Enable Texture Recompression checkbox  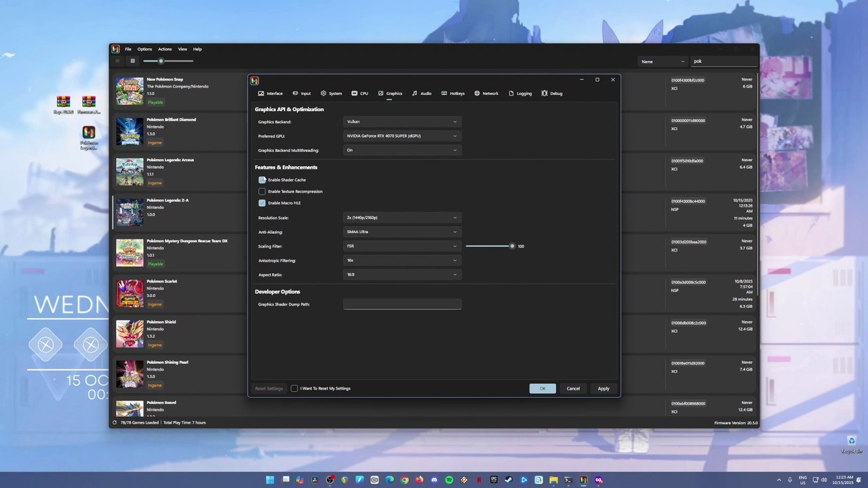[x=262, y=192]
